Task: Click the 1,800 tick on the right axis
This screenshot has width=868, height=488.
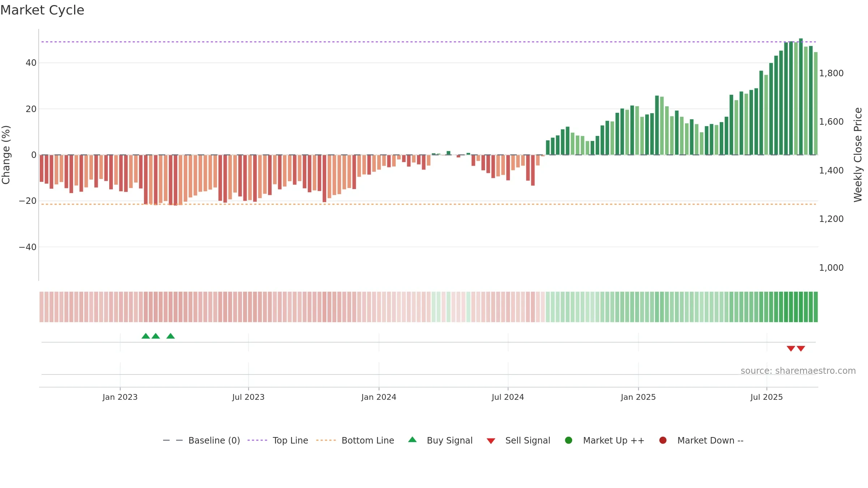Action: 831,73
